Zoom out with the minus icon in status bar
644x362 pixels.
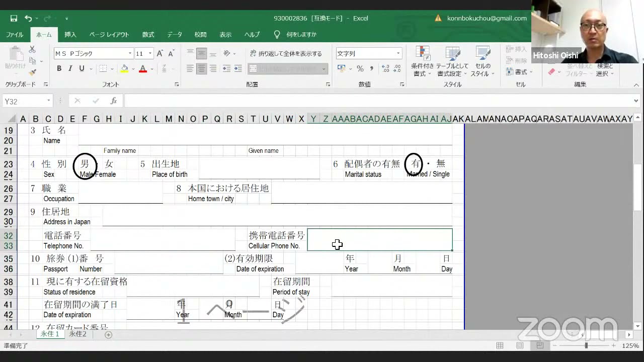tap(554, 346)
